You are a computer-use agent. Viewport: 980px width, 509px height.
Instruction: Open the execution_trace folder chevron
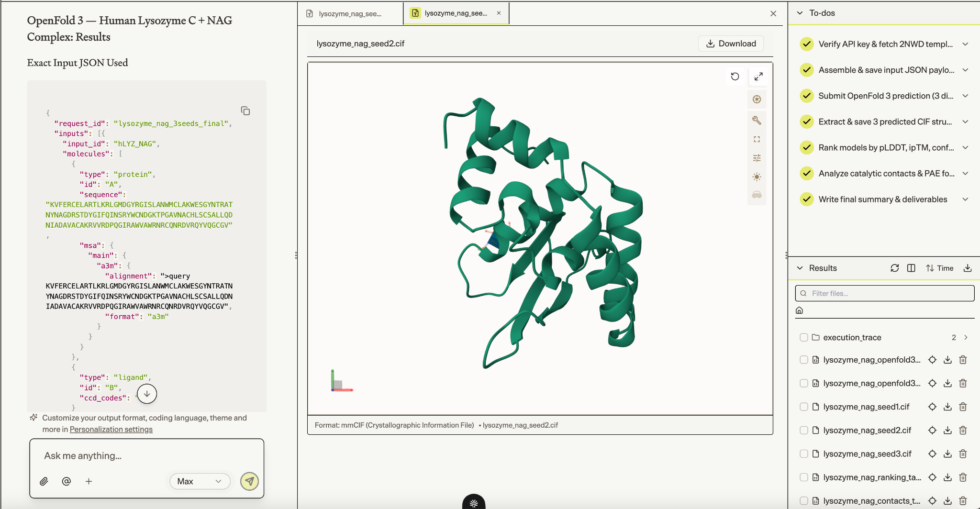pos(966,337)
